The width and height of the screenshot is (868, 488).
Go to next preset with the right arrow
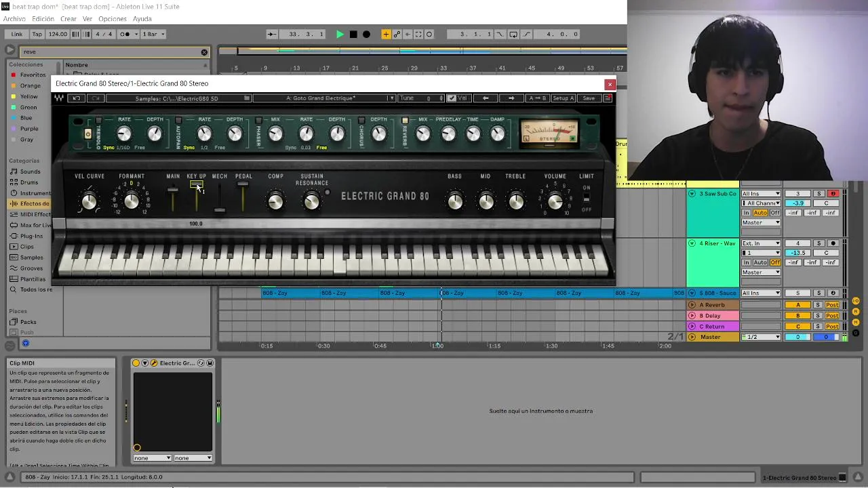point(511,98)
